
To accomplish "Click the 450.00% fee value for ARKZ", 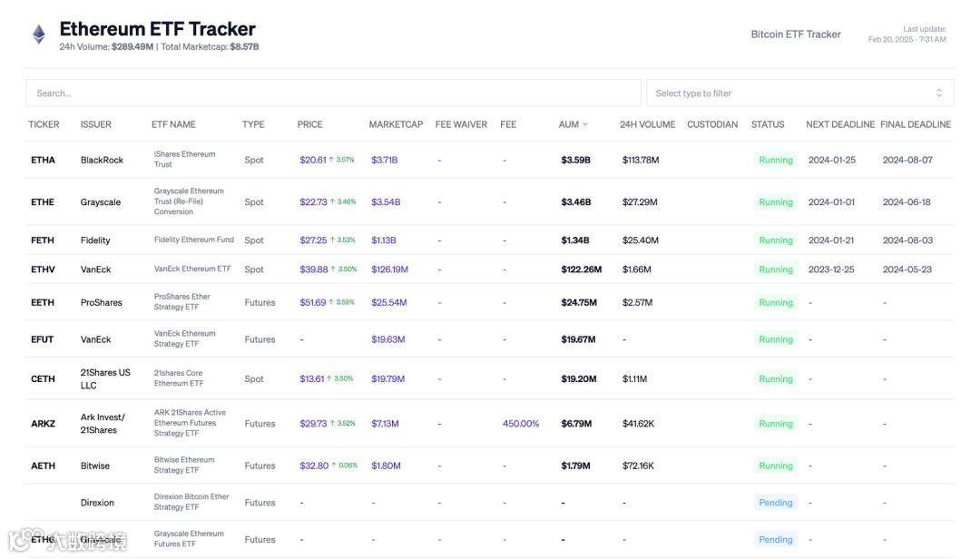I will coord(521,424).
